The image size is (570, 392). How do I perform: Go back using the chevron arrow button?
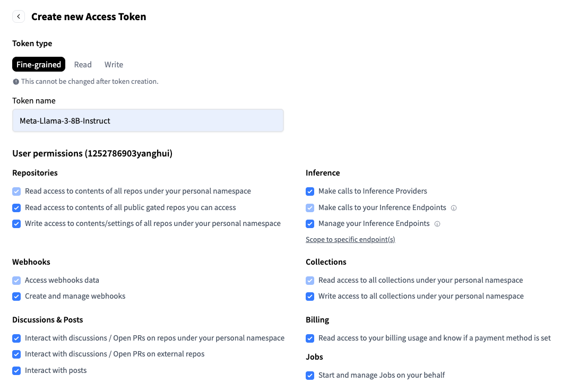(19, 17)
